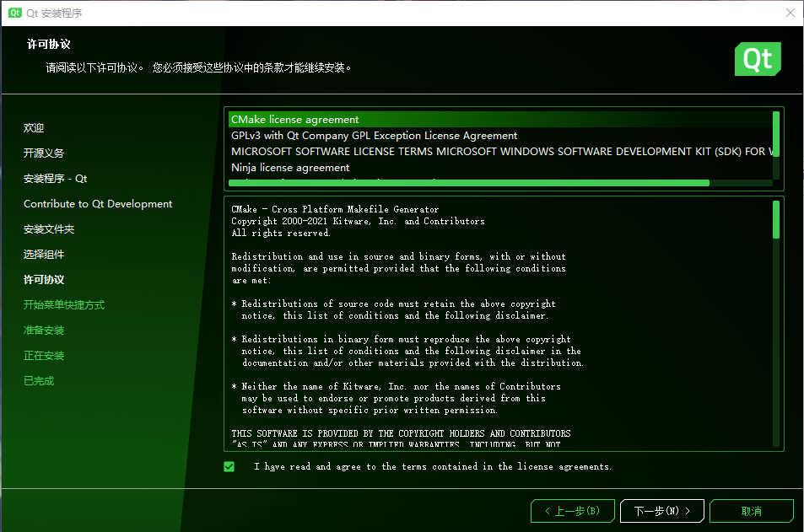
Task: Click the license list vertical scrollbar
Action: (776, 134)
